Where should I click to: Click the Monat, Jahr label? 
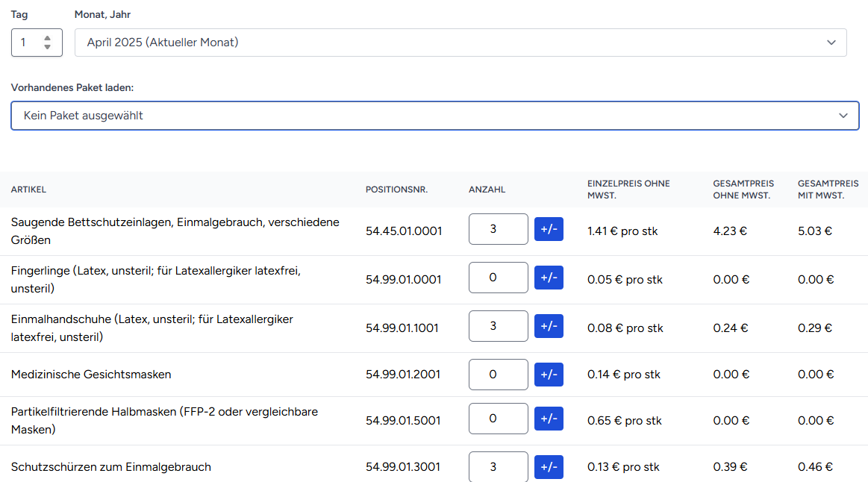coord(102,14)
